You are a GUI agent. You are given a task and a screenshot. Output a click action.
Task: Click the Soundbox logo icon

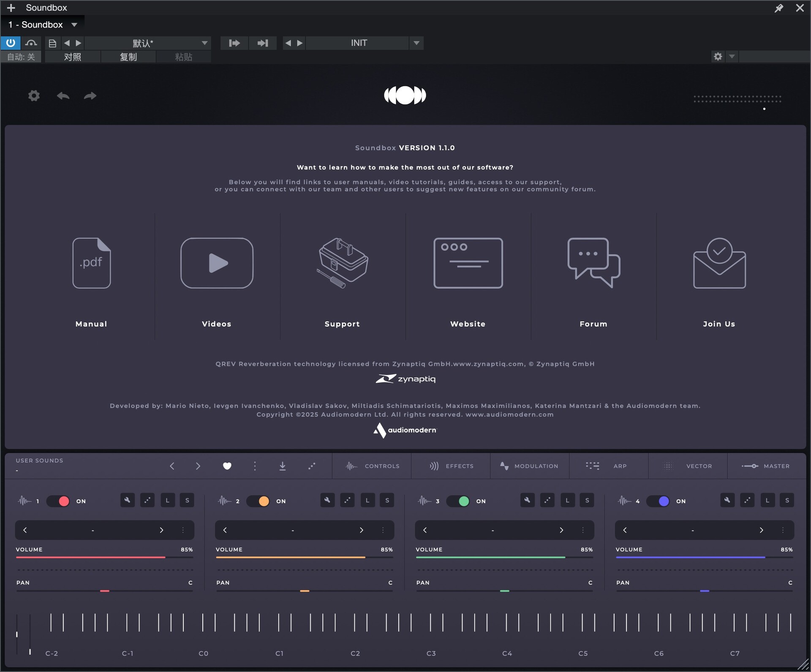coord(405,95)
